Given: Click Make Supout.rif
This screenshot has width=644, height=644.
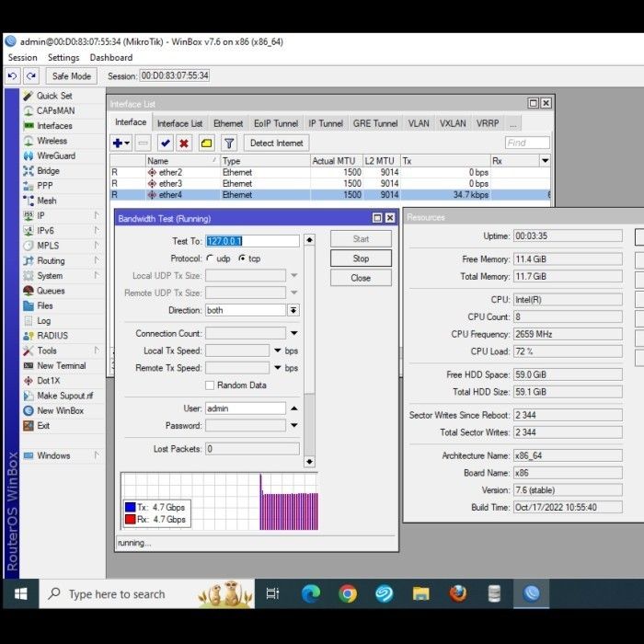Looking at the screenshot, I should point(64,396).
